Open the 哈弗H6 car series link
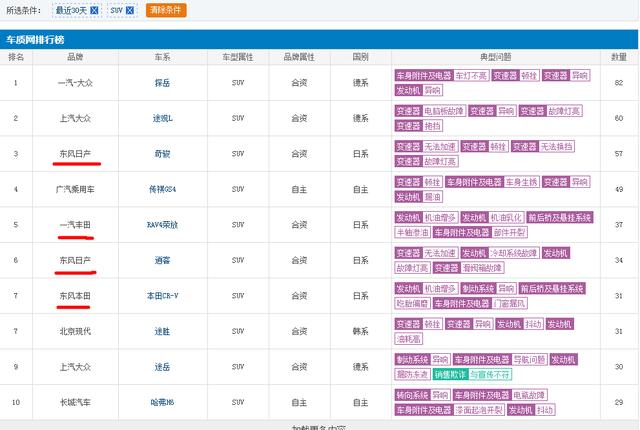 point(161,402)
